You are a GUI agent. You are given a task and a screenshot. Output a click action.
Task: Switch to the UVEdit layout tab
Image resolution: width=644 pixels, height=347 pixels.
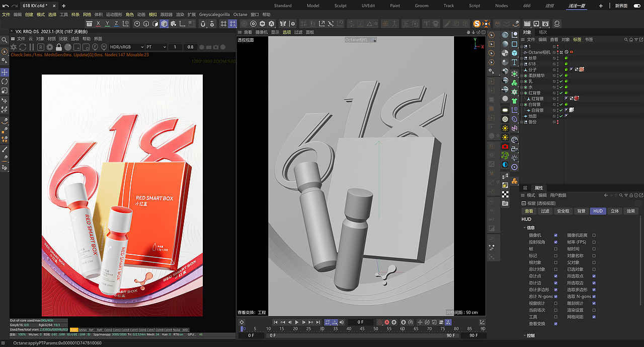tap(368, 6)
